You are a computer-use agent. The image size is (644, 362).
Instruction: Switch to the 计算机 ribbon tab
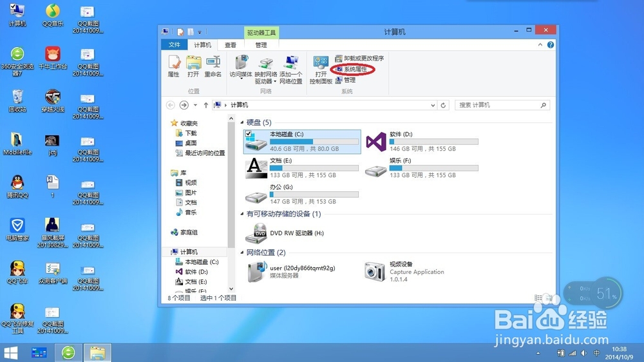click(x=202, y=45)
